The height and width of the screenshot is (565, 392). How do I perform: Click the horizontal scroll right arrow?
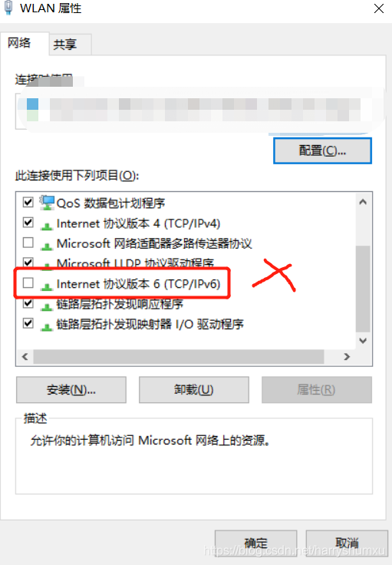347,357
